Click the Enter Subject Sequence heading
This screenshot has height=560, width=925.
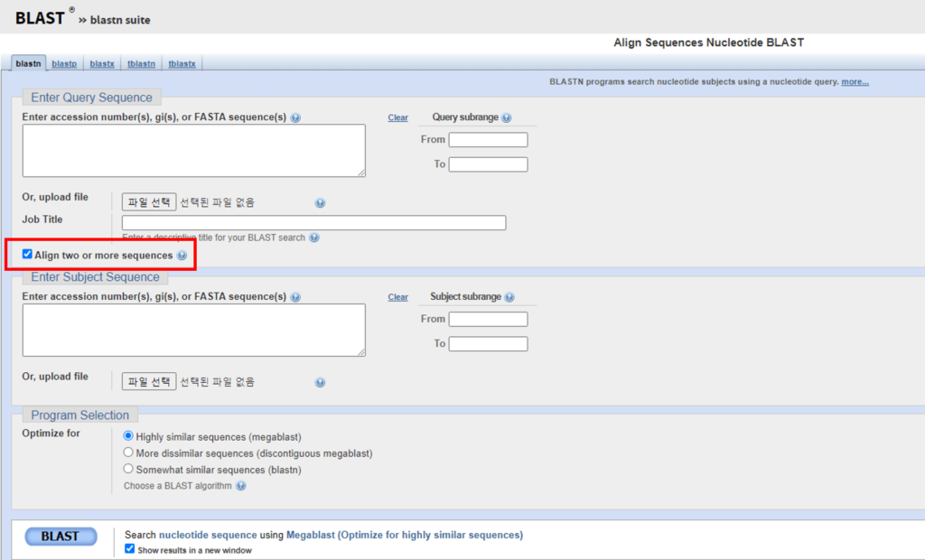[95, 276]
